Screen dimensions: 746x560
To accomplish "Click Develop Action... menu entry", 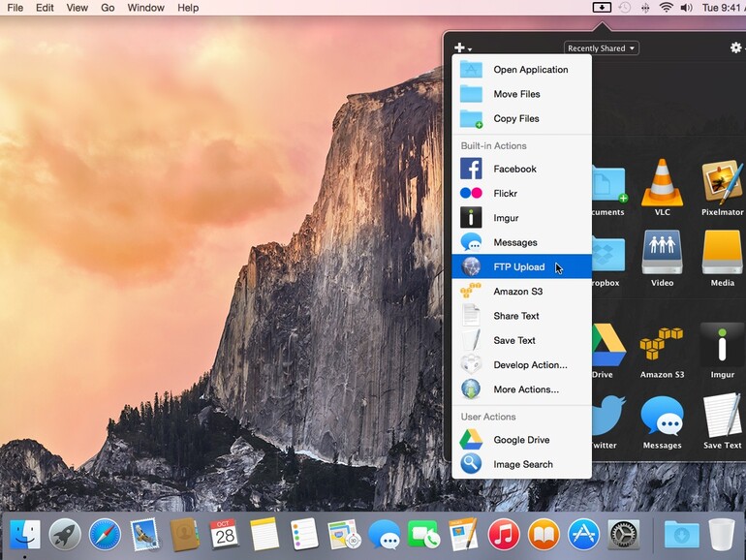I will click(530, 365).
